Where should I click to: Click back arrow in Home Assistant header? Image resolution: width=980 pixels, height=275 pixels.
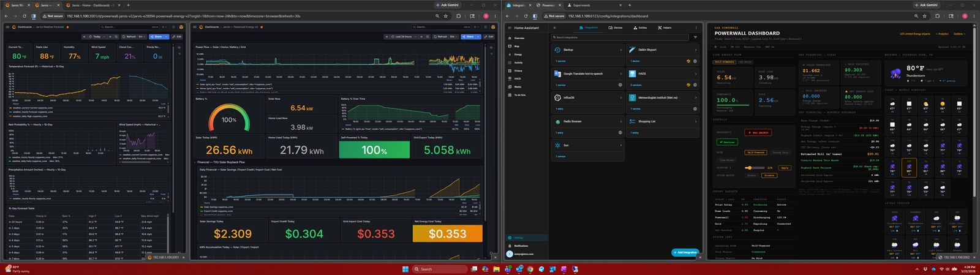click(x=554, y=28)
